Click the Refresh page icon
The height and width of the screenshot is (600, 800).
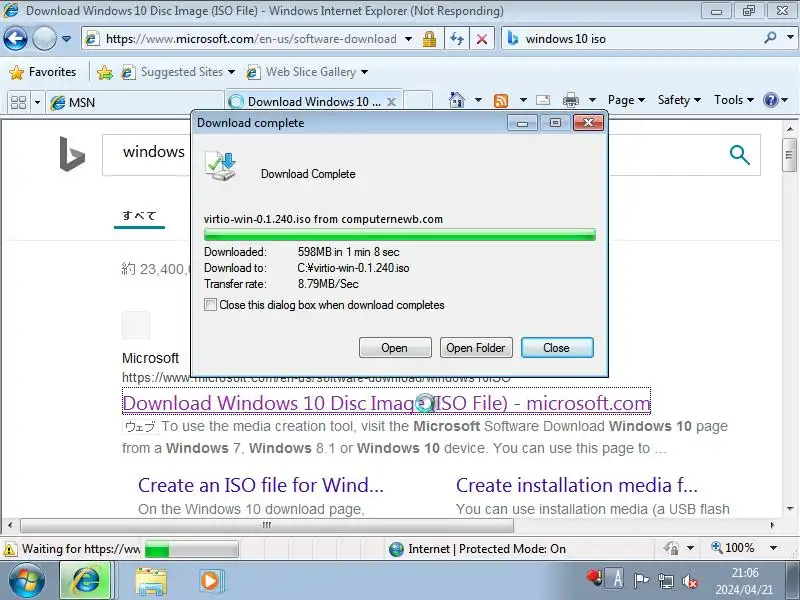click(457, 39)
